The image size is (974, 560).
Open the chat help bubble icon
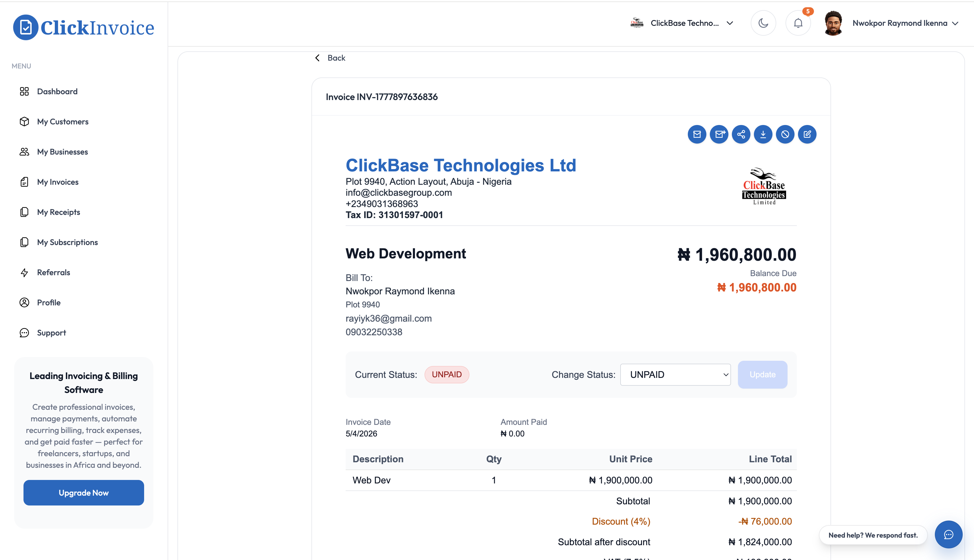pos(948,534)
